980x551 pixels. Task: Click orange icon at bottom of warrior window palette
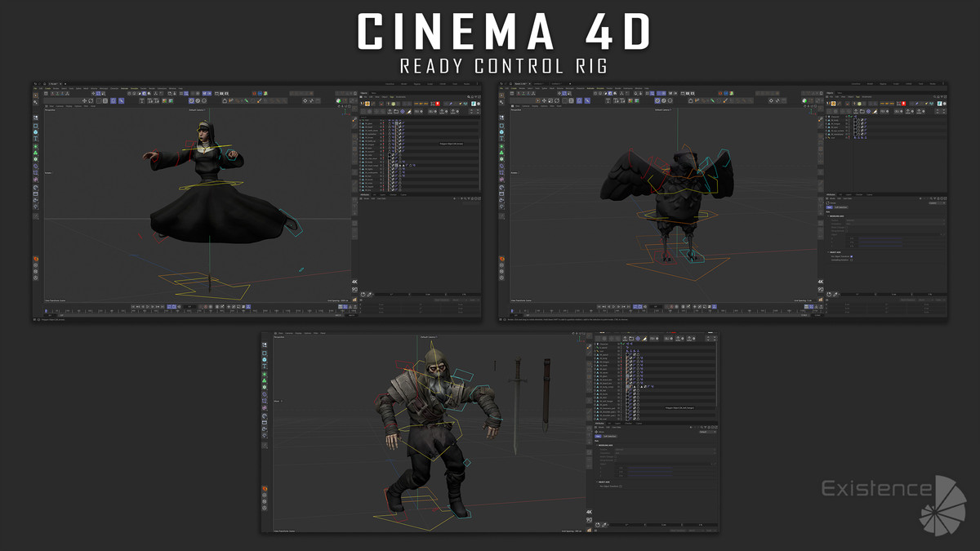point(265,489)
